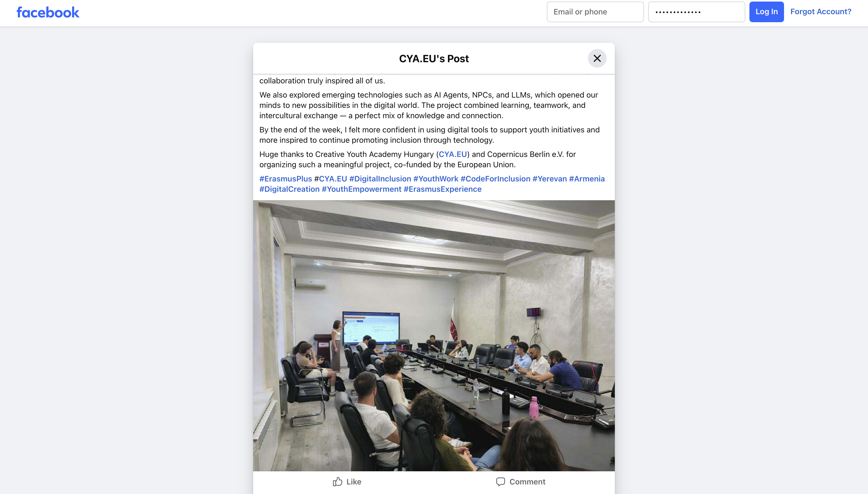Follow the #YouthEmpowerment hashtag
The image size is (868, 494).
click(361, 189)
